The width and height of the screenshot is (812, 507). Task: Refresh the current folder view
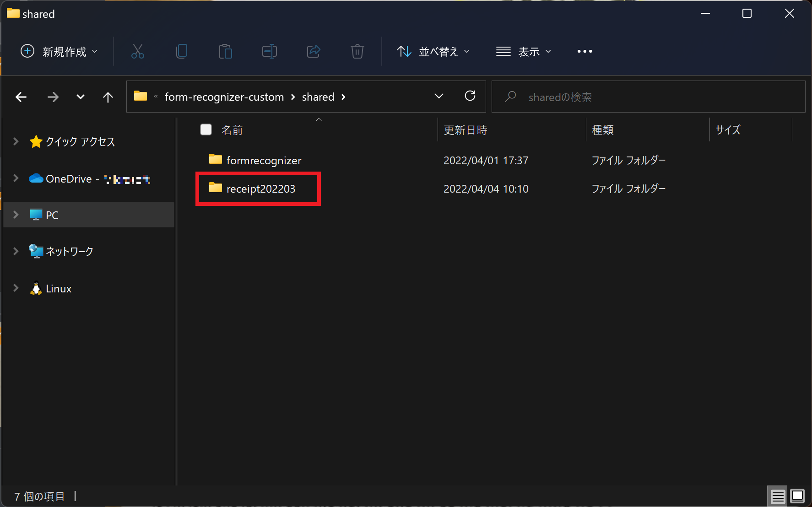tap(470, 96)
